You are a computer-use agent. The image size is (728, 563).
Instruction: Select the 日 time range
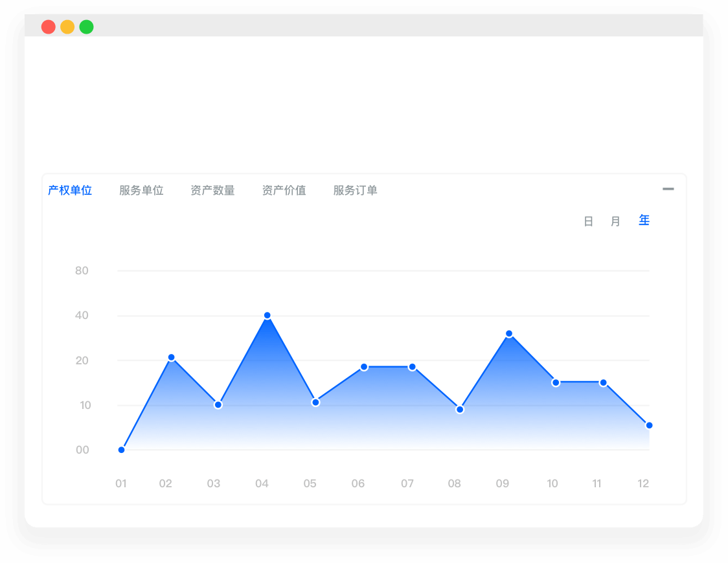click(x=588, y=221)
